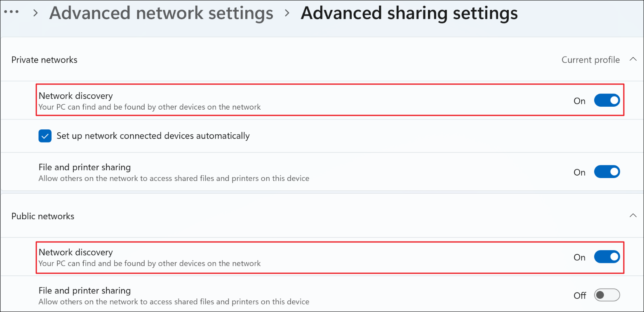Turn off Network discovery for Private networks
This screenshot has height=312, width=644.
(x=607, y=100)
